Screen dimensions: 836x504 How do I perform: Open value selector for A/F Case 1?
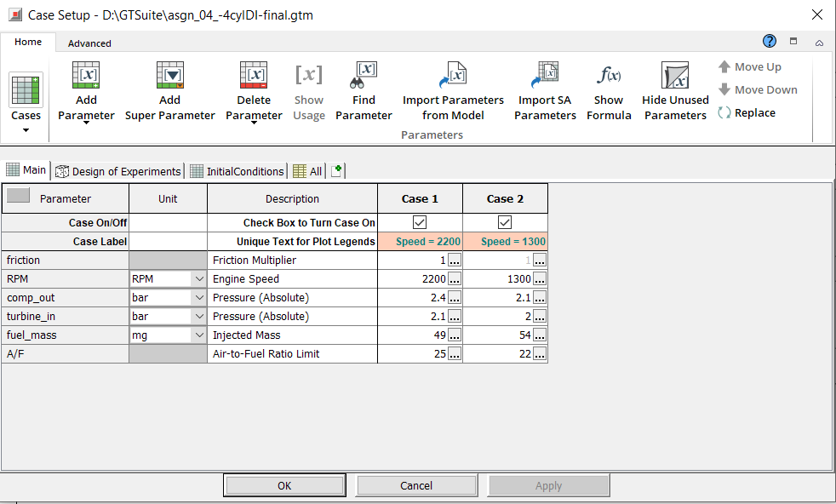click(455, 353)
